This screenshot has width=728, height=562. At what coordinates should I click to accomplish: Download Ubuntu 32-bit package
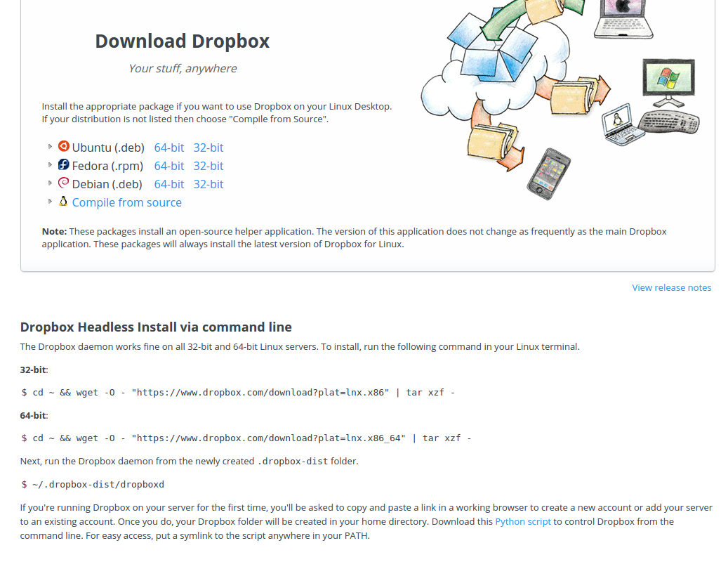click(x=209, y=148)
